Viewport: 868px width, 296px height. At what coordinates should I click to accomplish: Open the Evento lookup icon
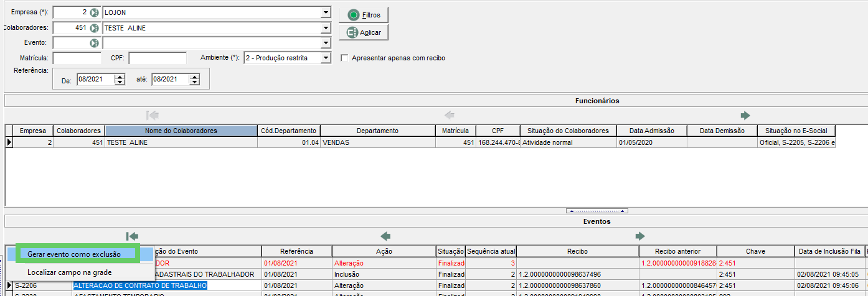(94, 43)
